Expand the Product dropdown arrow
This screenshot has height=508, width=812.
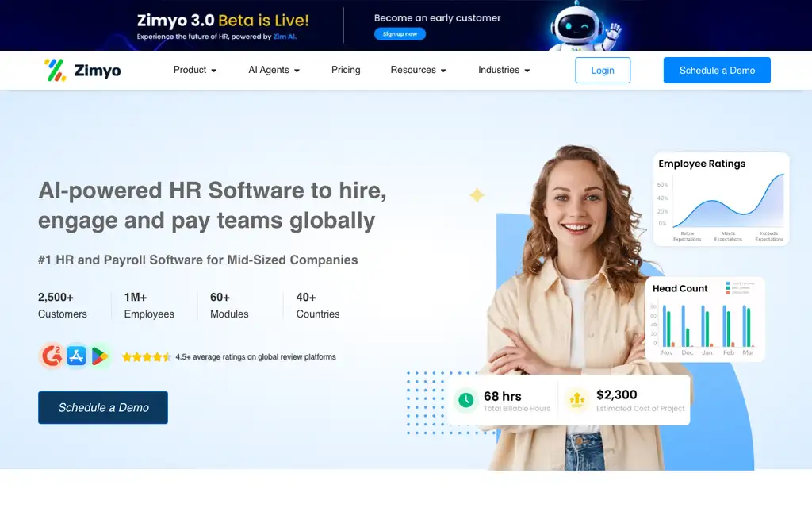[214, 71]
